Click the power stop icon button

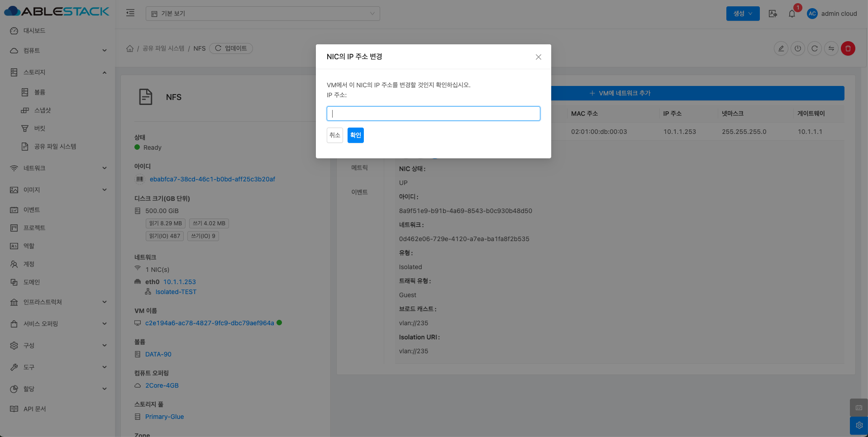[797, 48]
